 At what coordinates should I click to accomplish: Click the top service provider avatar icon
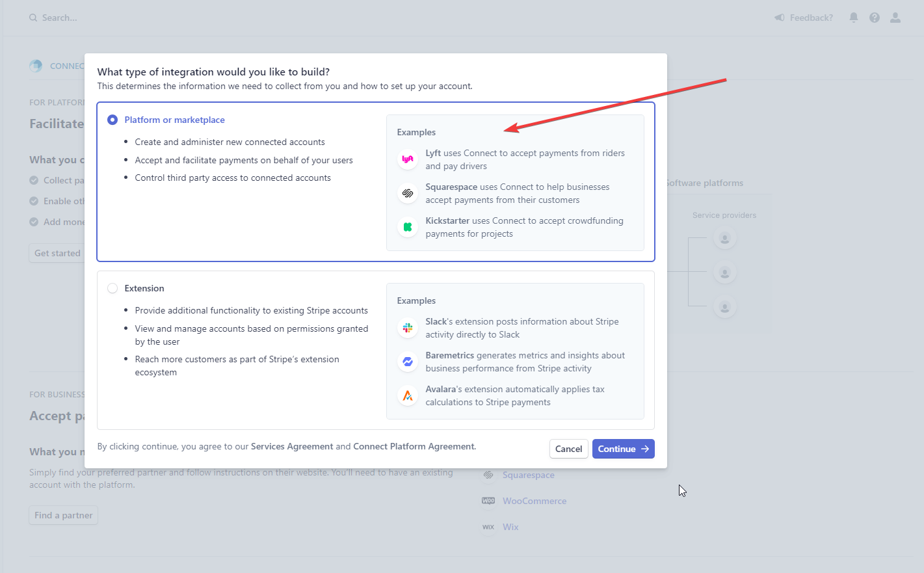[x=724, y=239]
